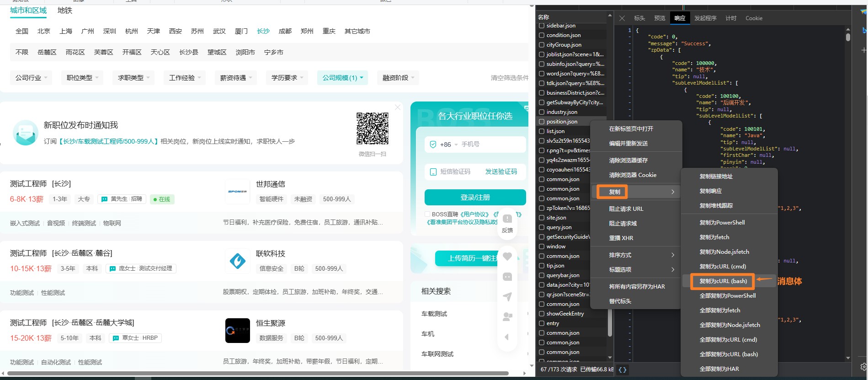868x380 pixels.
Task: Choose 复制响应 from the copy submenu
Action: point(730,191)
